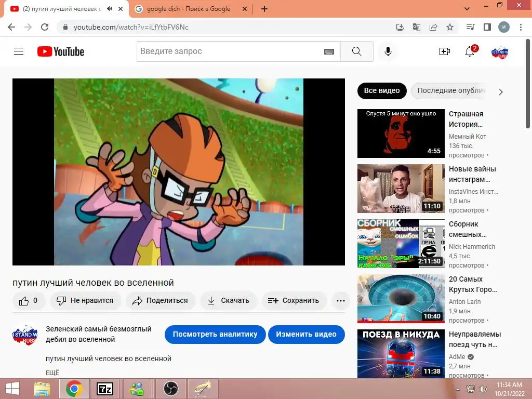Image resolution: width=532 pixels, height=399 pixels.
Task: Toggle the browser side panel icon
Action: coord(487,27)
